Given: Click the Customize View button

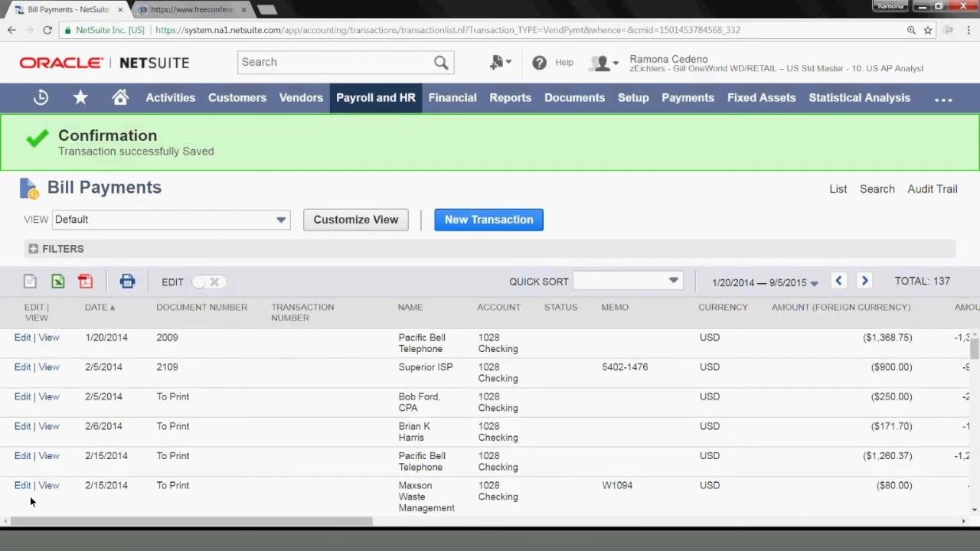Looking at the screenshot, I should [x=356, y=220].
